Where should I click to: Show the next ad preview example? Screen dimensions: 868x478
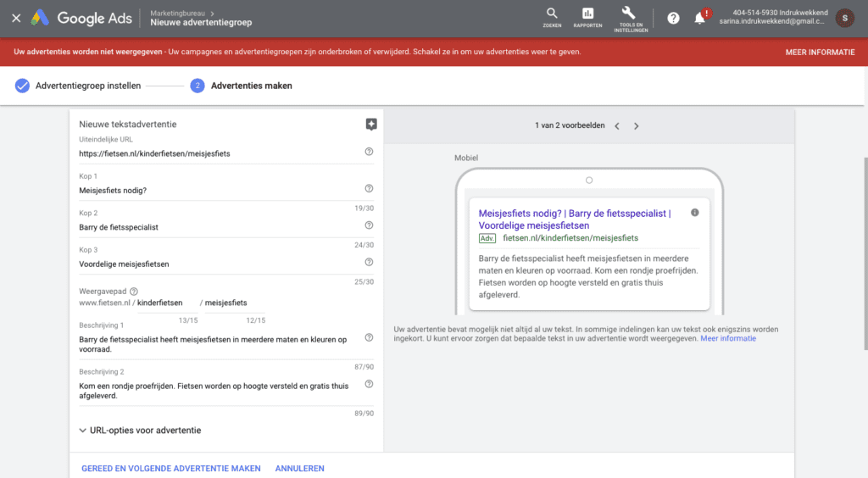point(637,126)
